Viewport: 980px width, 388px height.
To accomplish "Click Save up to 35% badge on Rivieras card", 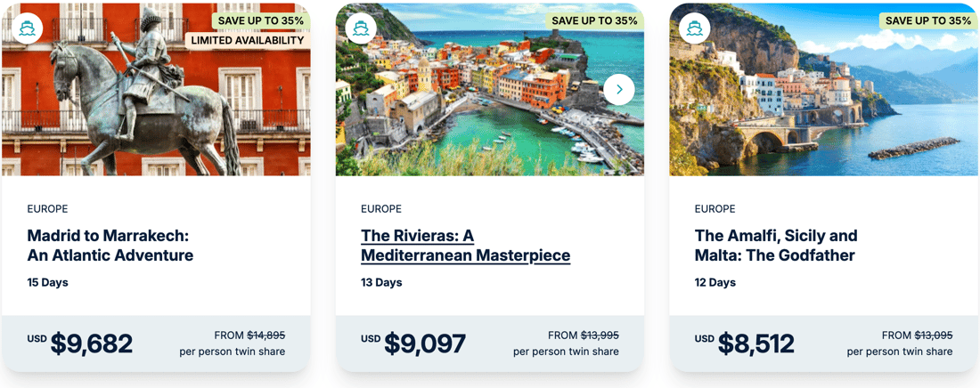I will (594, 20).
